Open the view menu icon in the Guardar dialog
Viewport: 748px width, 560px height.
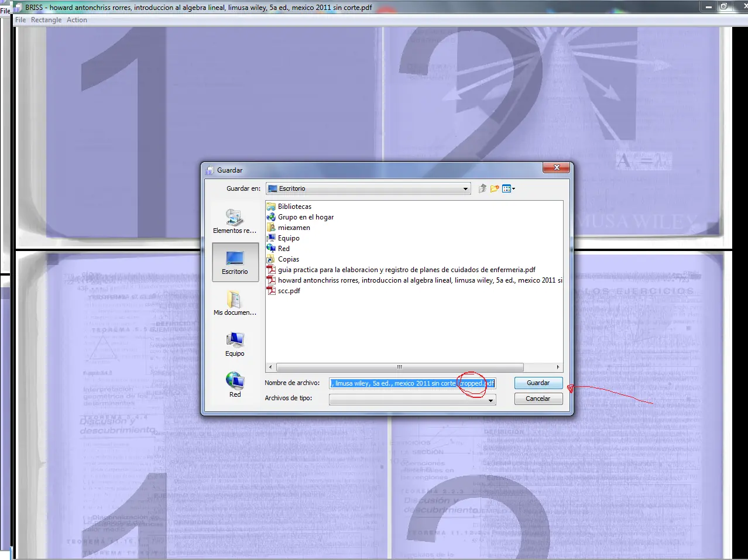click(x=509, y=188)
